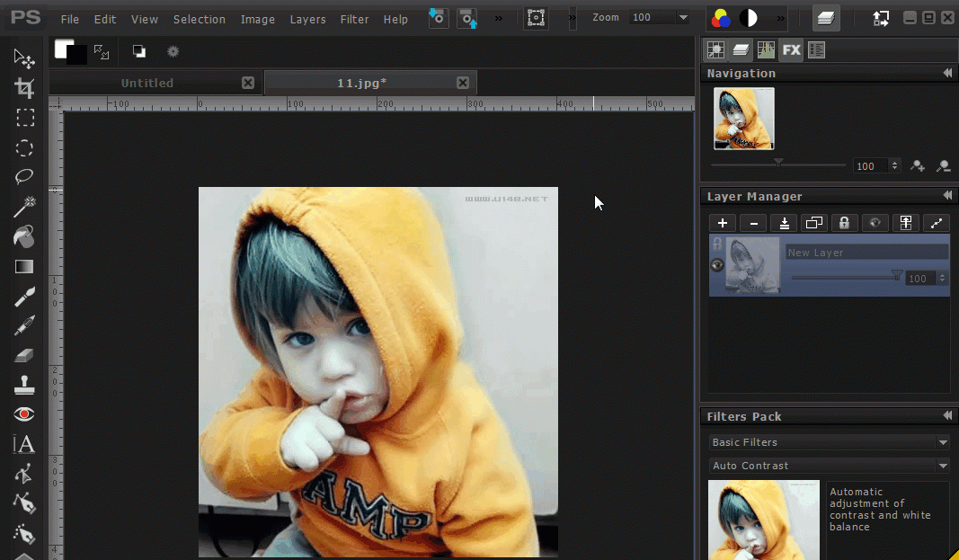959x560 pixels.
Task: Open the FX filters panel tab
Action: (x=791, y=50)
